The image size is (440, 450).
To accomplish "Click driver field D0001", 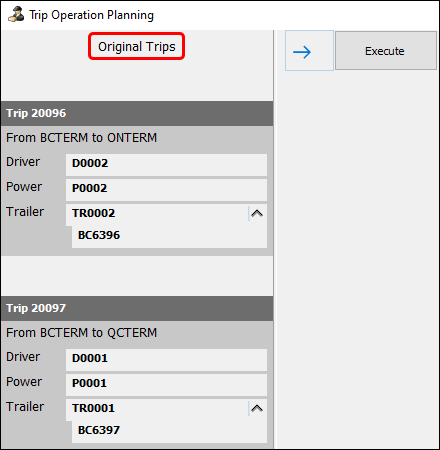I will point(166,359).
